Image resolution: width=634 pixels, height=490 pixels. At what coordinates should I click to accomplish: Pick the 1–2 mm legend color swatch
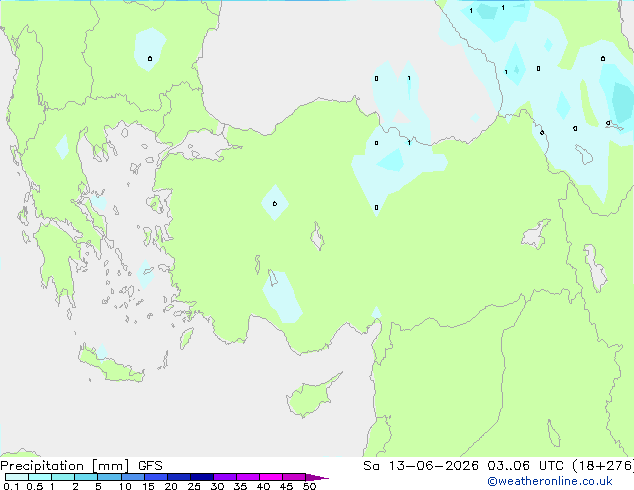coord(63,477)
